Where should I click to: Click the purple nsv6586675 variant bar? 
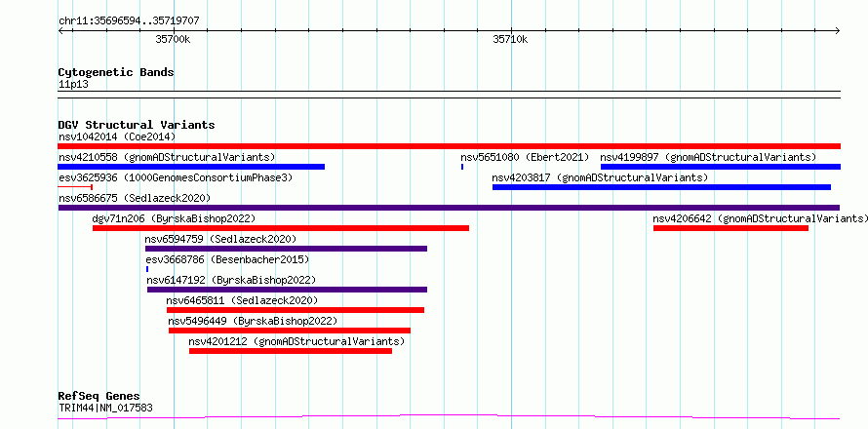[x=449, y=208]
